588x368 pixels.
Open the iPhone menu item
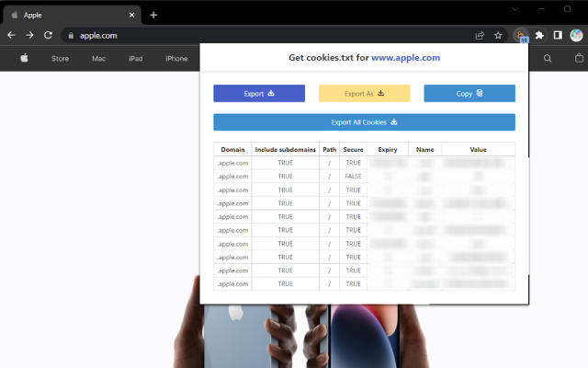[176, 59]
